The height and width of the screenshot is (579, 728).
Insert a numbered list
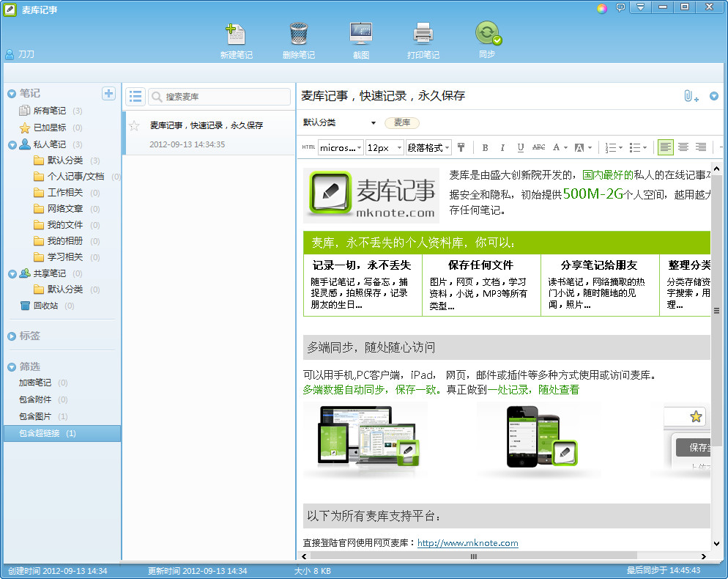point(613,148)
